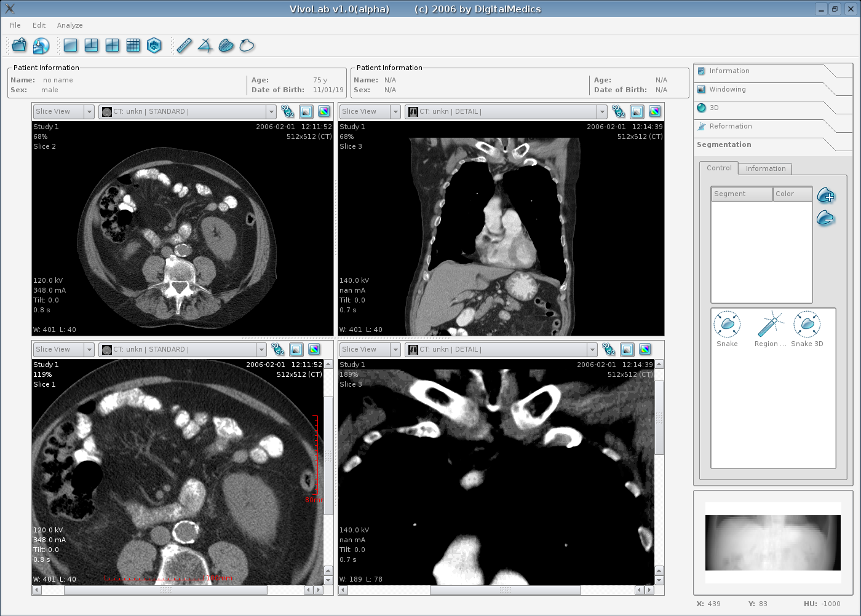Viewport: 861px width, 616px height.
Task: Click the add segment icon
Action: [x=825, y=196]
